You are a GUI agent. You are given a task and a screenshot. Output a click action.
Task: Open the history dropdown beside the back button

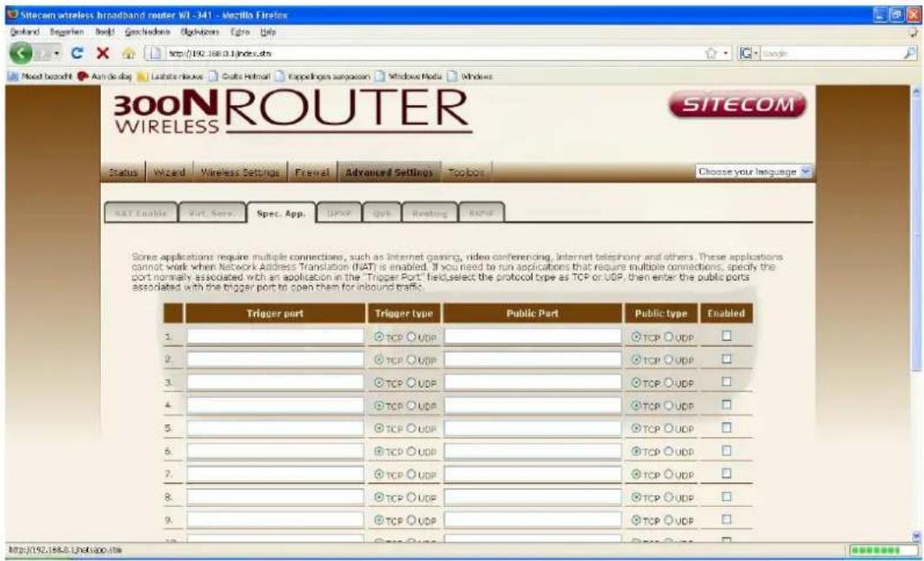57,54
